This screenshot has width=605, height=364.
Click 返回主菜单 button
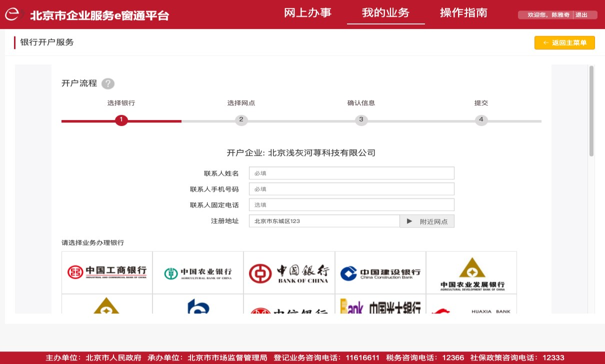[564, 43]
